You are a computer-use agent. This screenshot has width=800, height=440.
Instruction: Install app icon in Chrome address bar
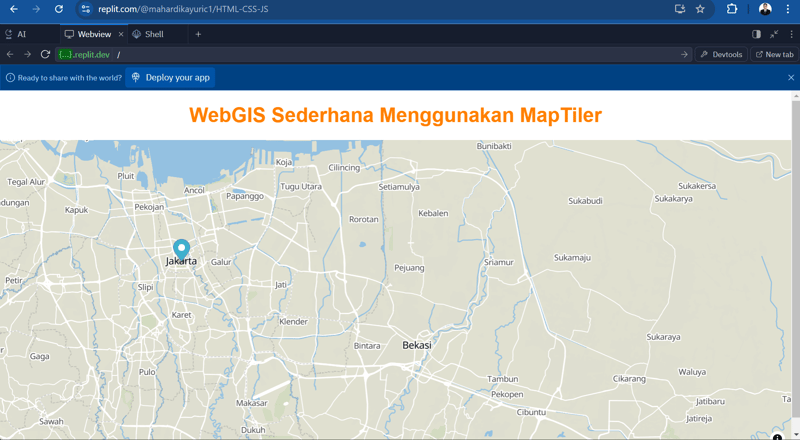click(x=680, y=9)
